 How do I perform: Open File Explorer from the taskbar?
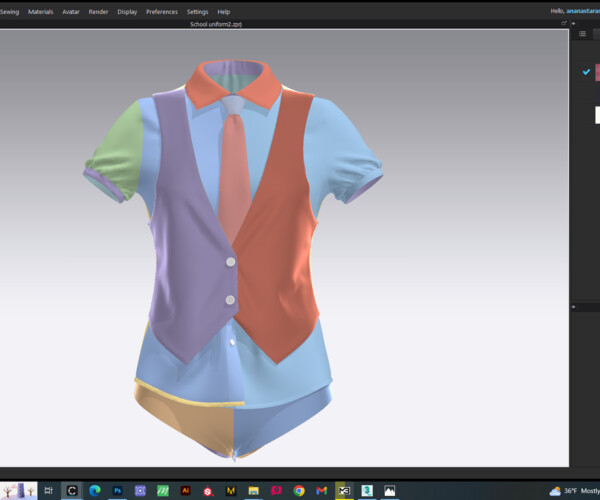253,490
